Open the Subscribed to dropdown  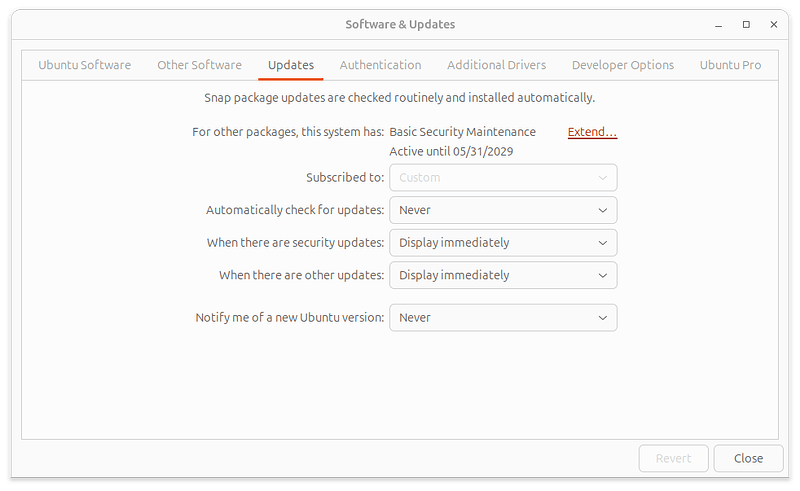pos(502,178)
